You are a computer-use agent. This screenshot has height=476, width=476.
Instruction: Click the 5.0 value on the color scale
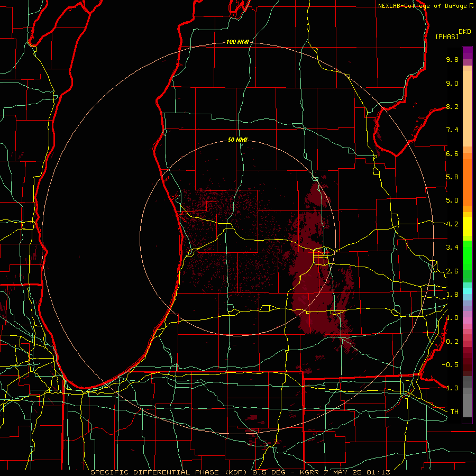[452, 200]
